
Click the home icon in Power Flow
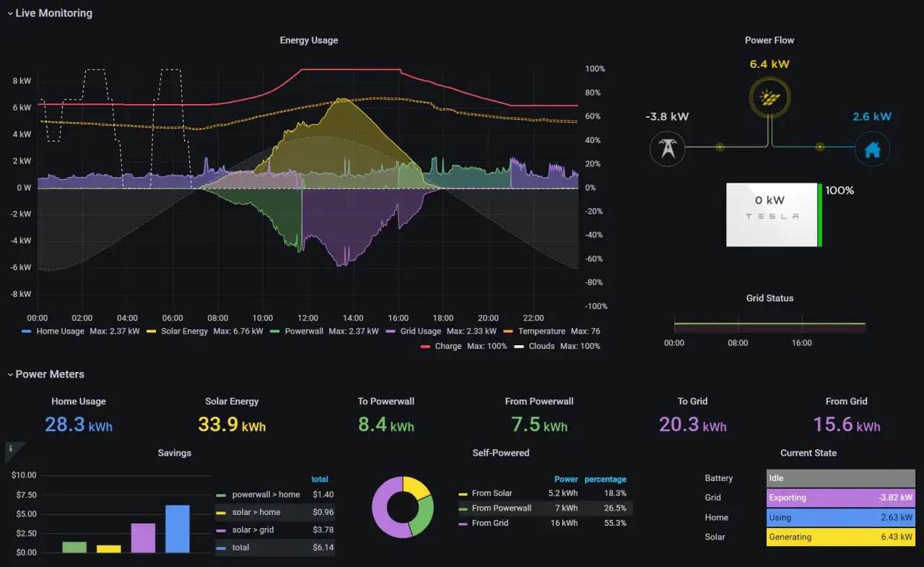872,150
